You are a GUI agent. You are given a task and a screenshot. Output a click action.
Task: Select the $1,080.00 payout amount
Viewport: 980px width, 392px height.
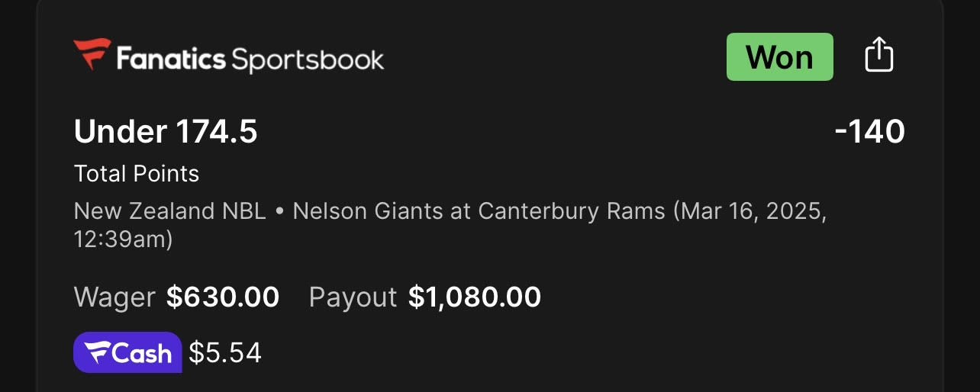pyautogui.click(x=475, y=297)
